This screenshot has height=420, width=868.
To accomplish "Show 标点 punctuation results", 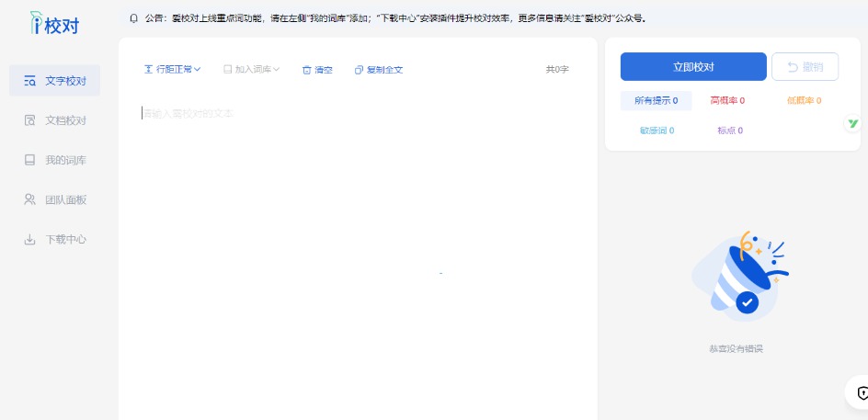I will tap(730, 131).
